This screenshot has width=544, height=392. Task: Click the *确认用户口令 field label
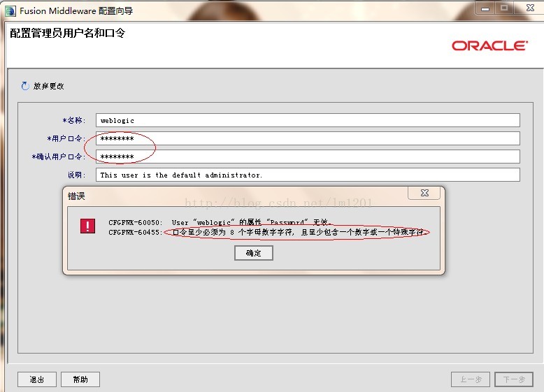tap(58, 157)
